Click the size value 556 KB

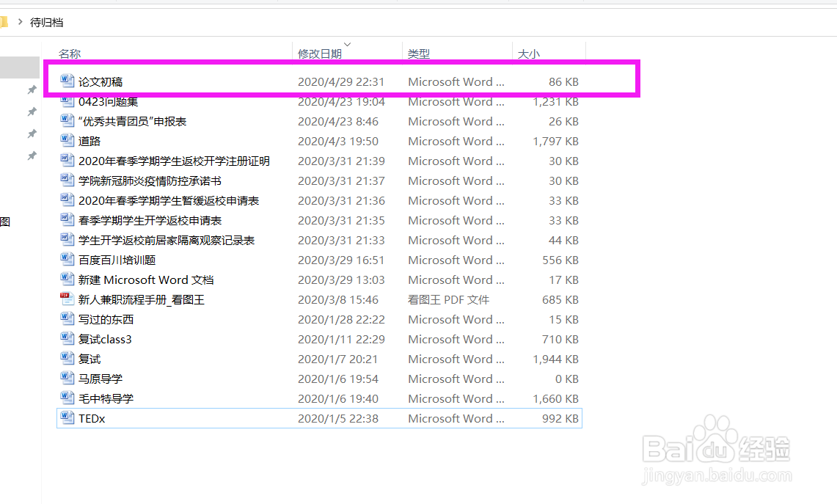pos(560,260)
